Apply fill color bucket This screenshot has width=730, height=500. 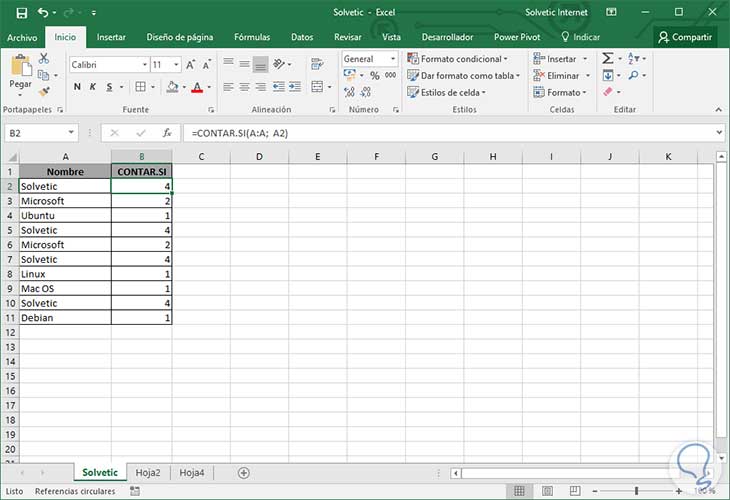coord(172,87)
